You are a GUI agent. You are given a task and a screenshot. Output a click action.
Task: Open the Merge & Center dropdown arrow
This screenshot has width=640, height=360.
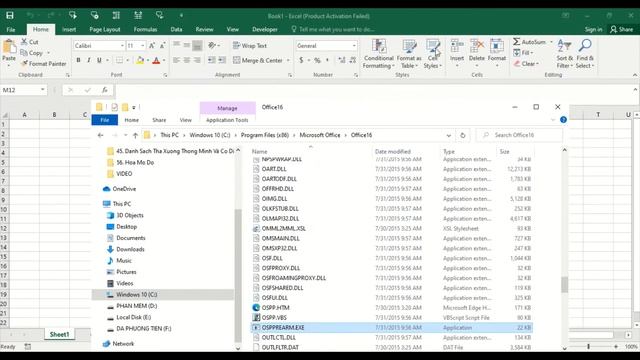[288, 60]
